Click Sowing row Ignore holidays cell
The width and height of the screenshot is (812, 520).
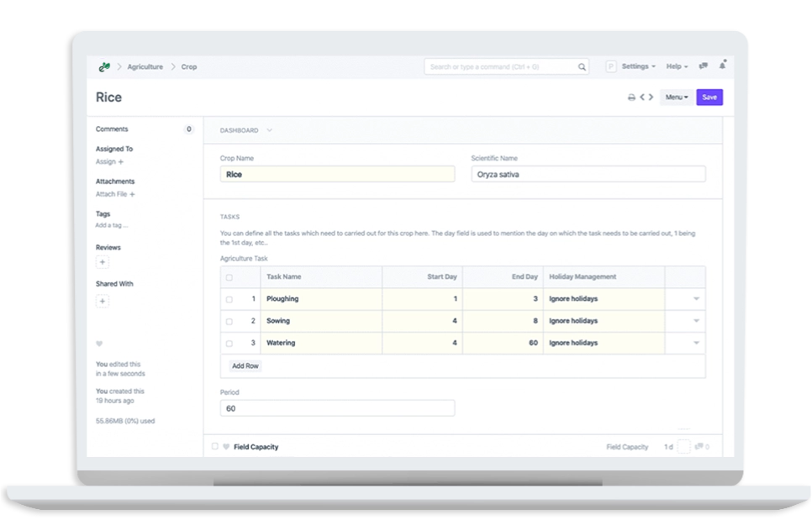(x=604, y=321)
